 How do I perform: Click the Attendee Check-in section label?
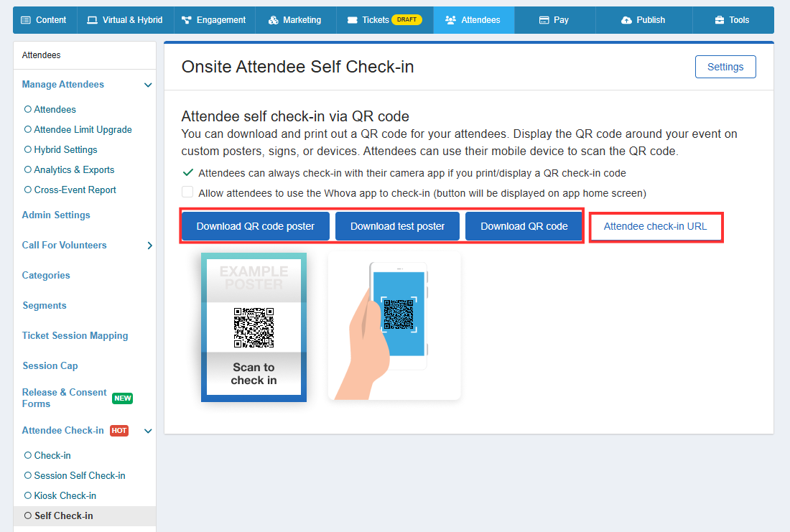pos(63,430)
